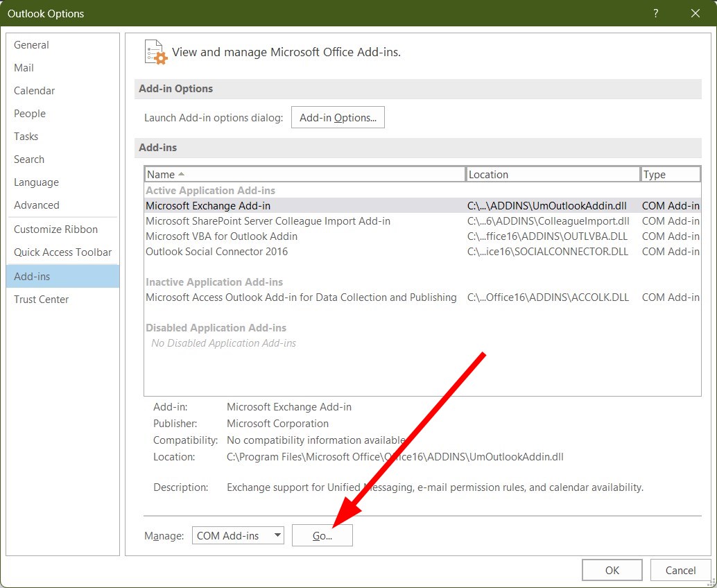Open the Add-in Options dialog button
Screen dimensions: 717x588
[x=338, y=117]
